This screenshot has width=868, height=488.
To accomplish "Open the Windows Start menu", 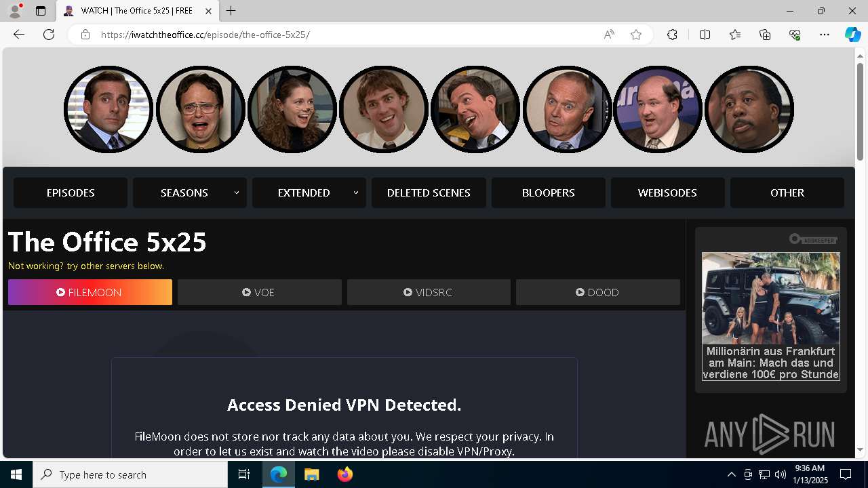I will tap(16, 474).
